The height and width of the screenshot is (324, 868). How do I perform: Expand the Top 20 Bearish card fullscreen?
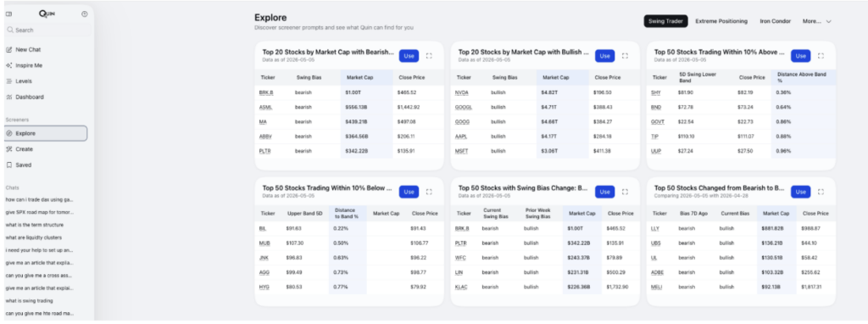coord(429,55)
